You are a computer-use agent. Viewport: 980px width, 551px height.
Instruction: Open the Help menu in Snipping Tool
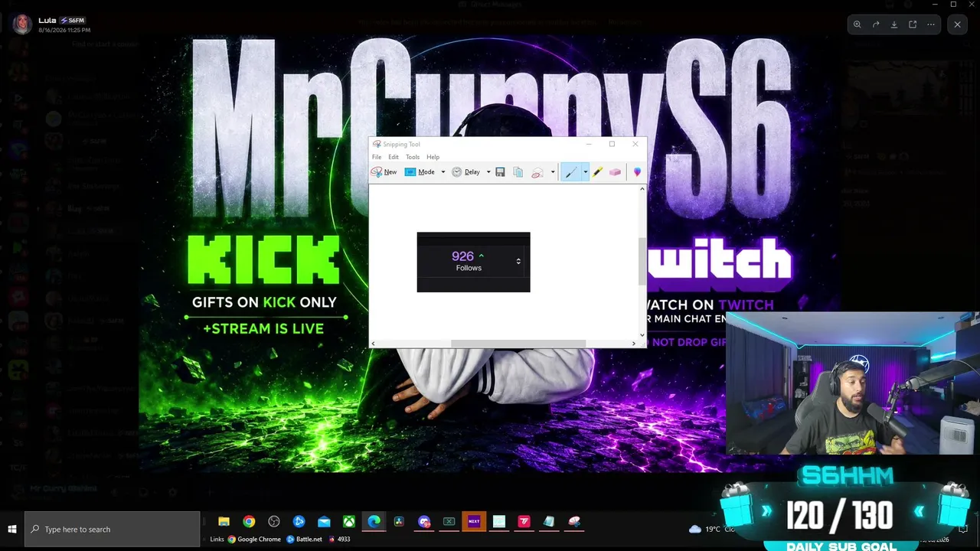(x=433, y=157)
